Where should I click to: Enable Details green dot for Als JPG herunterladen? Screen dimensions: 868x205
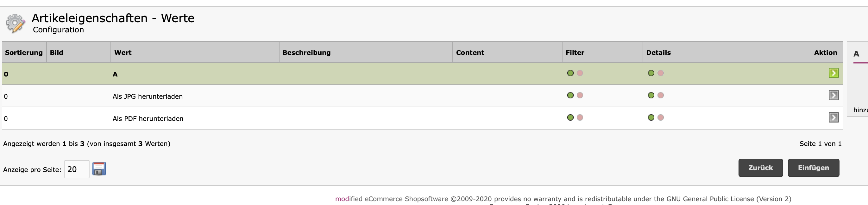[x=651, y=95]
